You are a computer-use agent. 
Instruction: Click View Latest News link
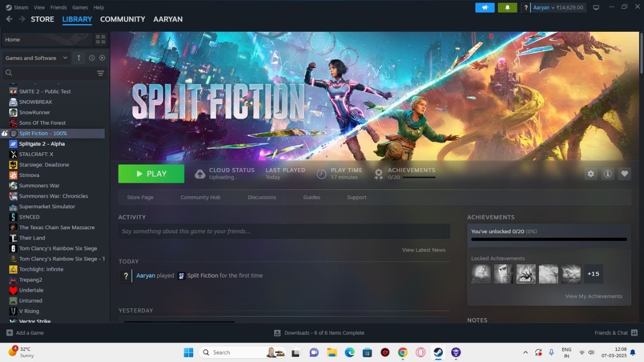pos(424,250)
